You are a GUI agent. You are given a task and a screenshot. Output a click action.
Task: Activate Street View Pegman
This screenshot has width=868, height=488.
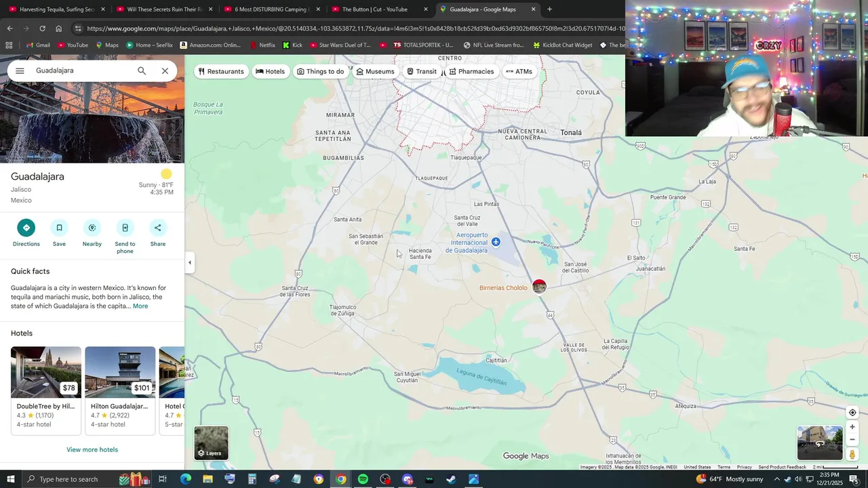[x=852, y=455]
